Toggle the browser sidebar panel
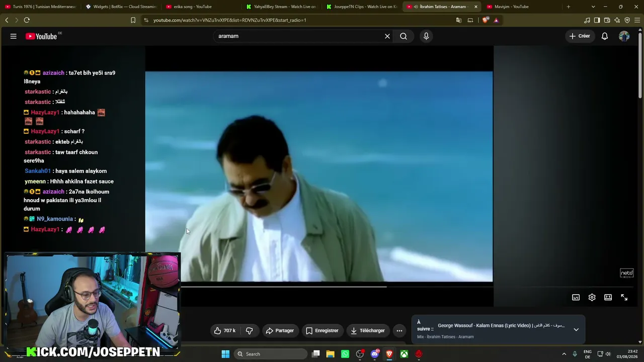The image size is (644, 362). coord(597,20)
